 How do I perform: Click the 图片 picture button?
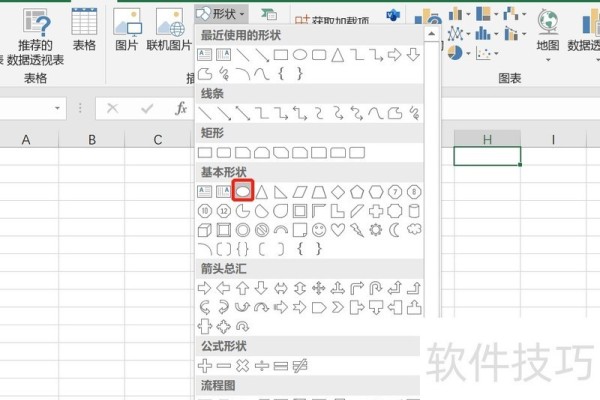127,30
